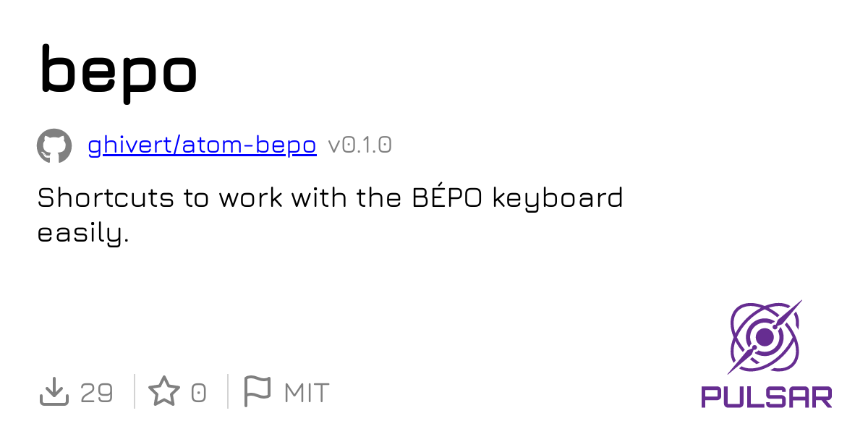Click the divider between stars and license
Image resolution: width=868 pixels, height=434 pixels.
click(228, 392)
